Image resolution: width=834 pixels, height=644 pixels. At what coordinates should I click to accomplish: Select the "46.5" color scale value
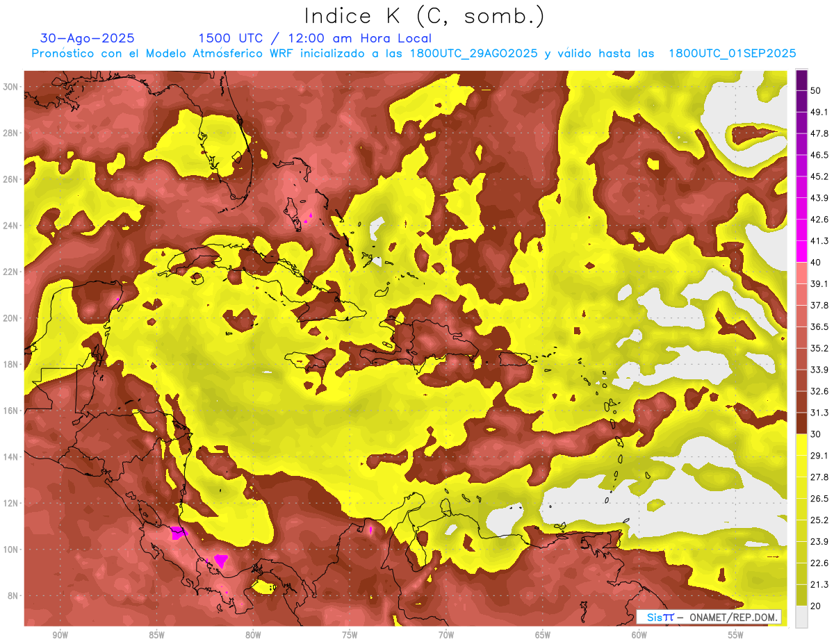pyautogui.click(x=819, y=155)
